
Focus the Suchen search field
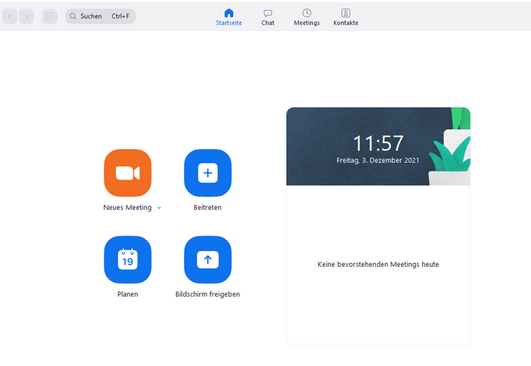click(x=101, y=16)
